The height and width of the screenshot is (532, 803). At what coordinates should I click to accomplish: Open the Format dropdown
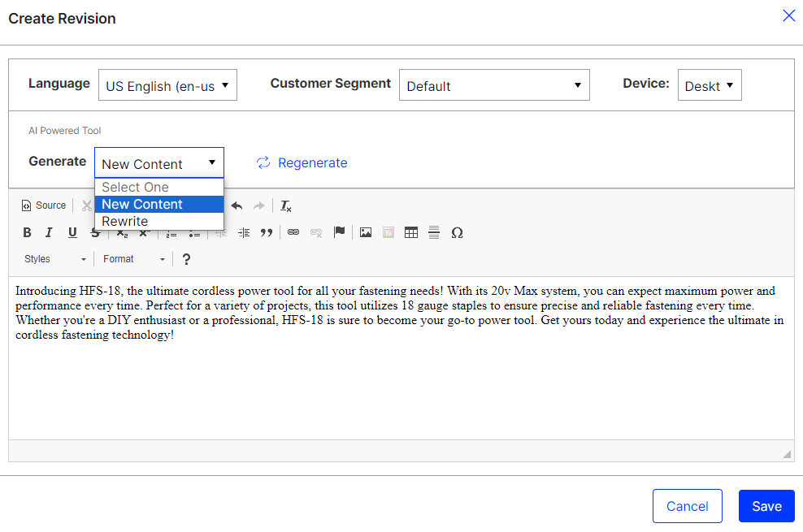point(133,259)
